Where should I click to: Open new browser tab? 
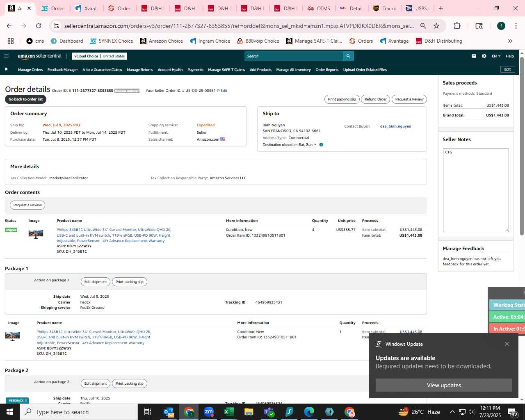point(441,8)
